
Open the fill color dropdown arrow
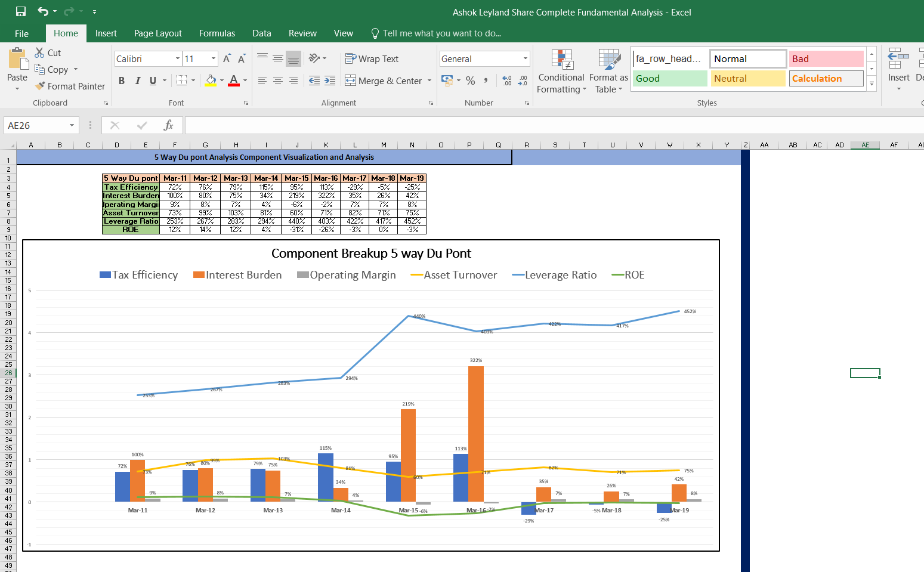click(222, 81)
